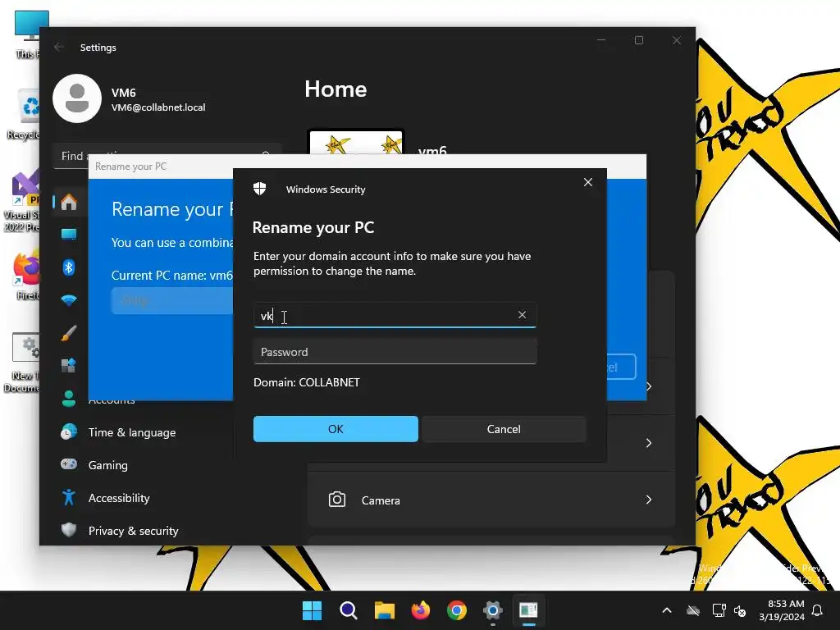
Task: Open Personalization paintbrush icon
Action: (69, 333)
